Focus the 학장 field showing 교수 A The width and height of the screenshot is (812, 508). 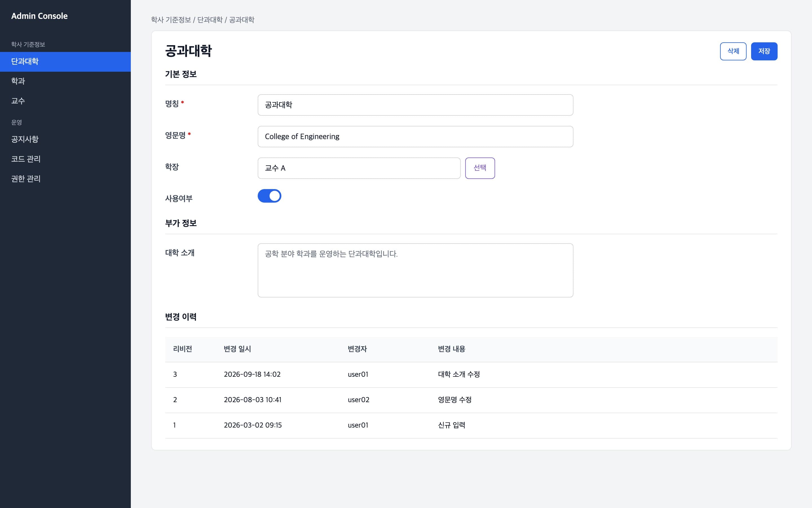point(359,168)
